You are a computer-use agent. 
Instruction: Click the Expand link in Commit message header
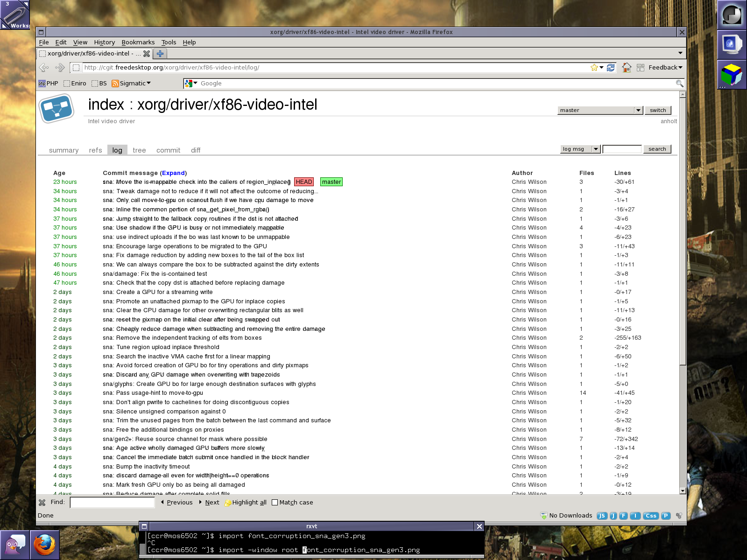click(173, 173)
